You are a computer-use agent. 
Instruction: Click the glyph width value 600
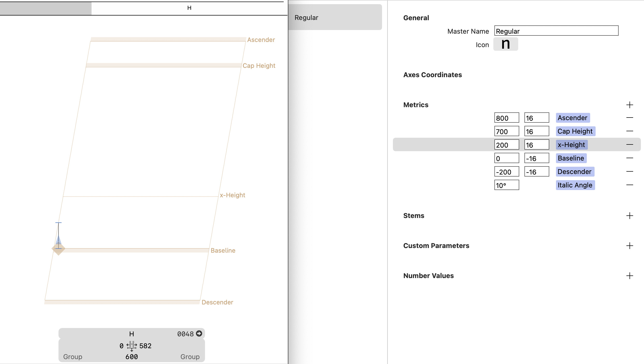(131, 357)
